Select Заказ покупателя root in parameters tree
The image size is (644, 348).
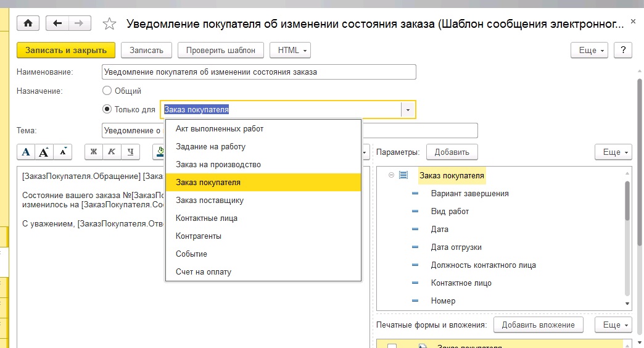pyautogui.click(x=452, y=175)
